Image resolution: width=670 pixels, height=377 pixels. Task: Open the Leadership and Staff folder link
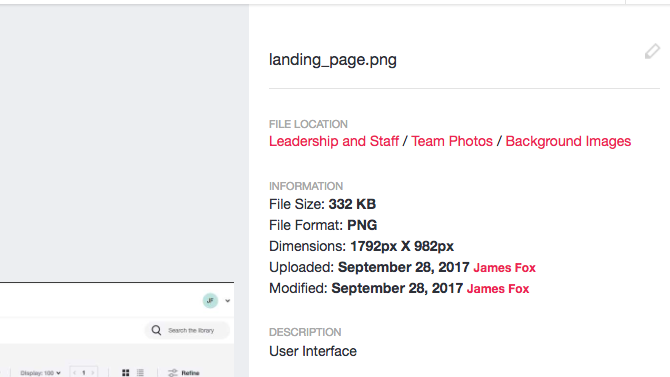[x=334, y=141]
